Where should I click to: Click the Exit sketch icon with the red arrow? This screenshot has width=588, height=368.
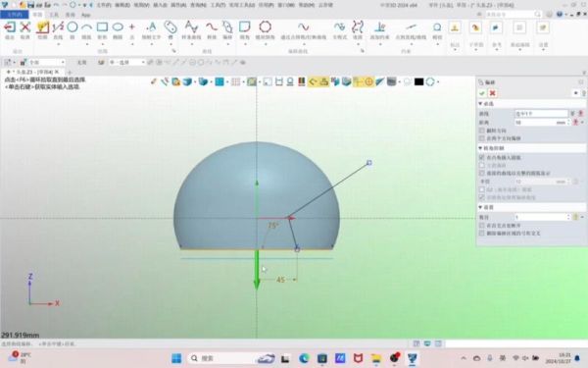click(10, 27)
